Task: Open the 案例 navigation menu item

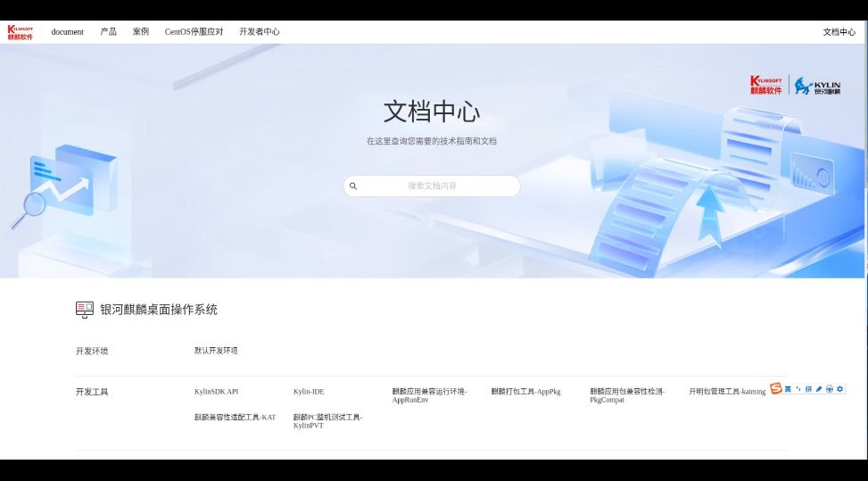Action: pos(141,32)
